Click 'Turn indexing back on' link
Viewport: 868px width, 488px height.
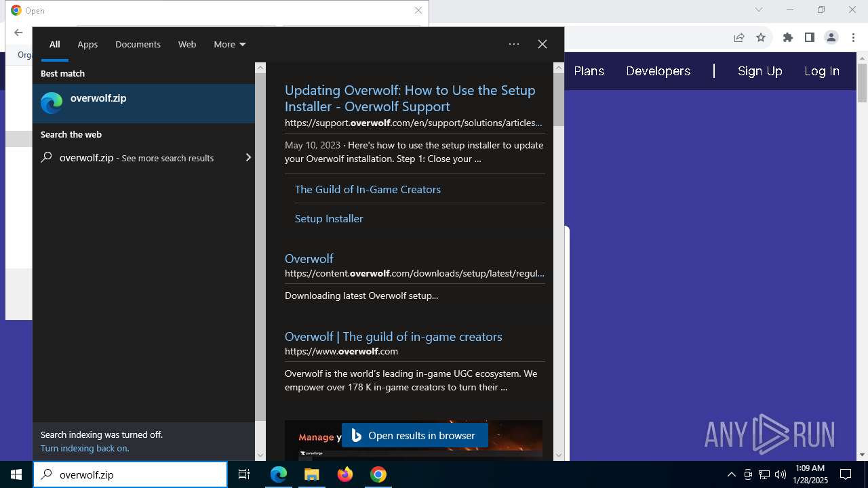point(85,448)
